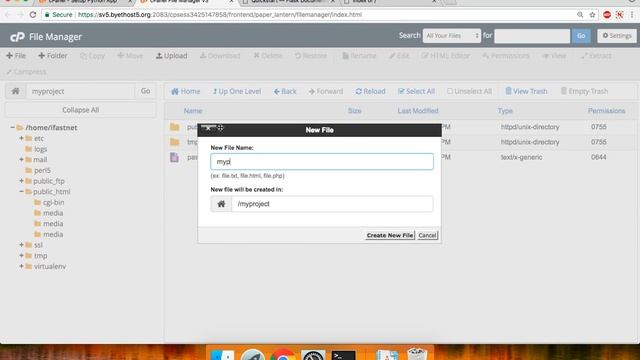This screenshot has height=360, width=640.
Task: Click the Move toolbar button
Action: click(x=130, y=56)
